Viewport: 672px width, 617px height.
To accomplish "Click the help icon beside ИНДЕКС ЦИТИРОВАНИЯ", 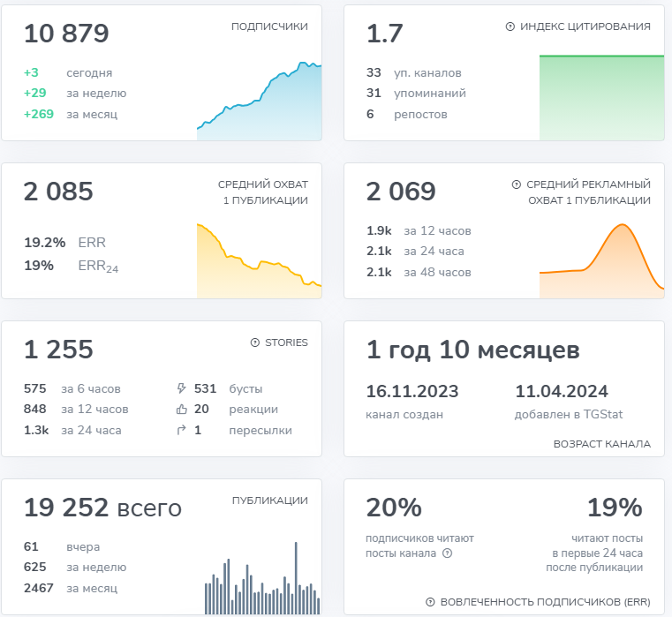I will pos(510,26).
